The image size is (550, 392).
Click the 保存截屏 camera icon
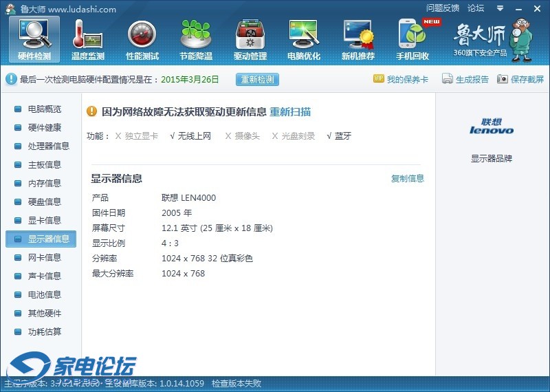click(x=503, y=78)
